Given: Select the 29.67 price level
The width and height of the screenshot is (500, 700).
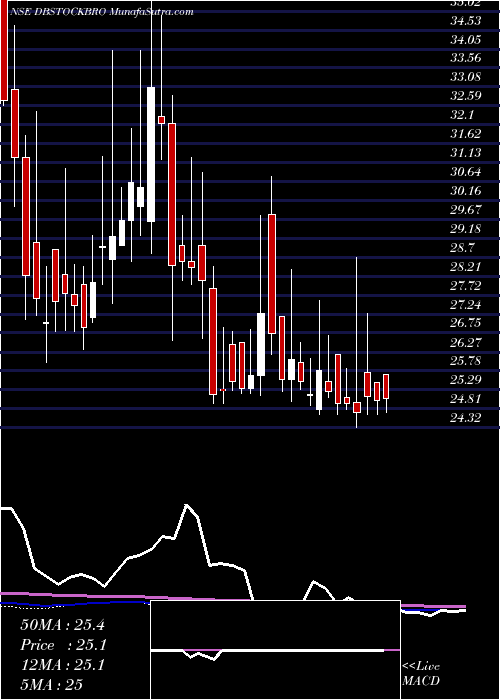Looking at the screenshot, I should pyautogui.click(x=466, y=210).
